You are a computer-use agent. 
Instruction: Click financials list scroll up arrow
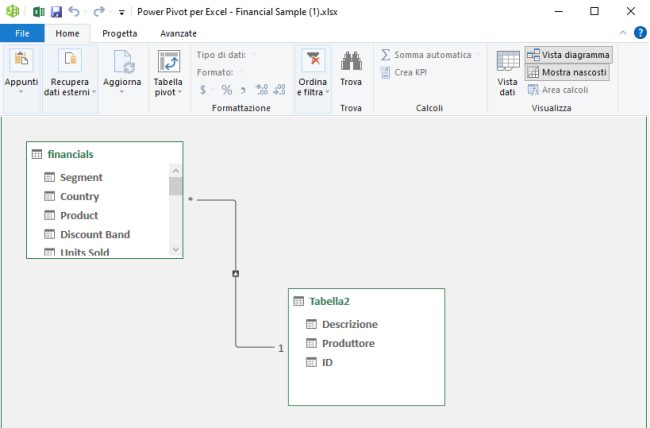pos(175,170)
